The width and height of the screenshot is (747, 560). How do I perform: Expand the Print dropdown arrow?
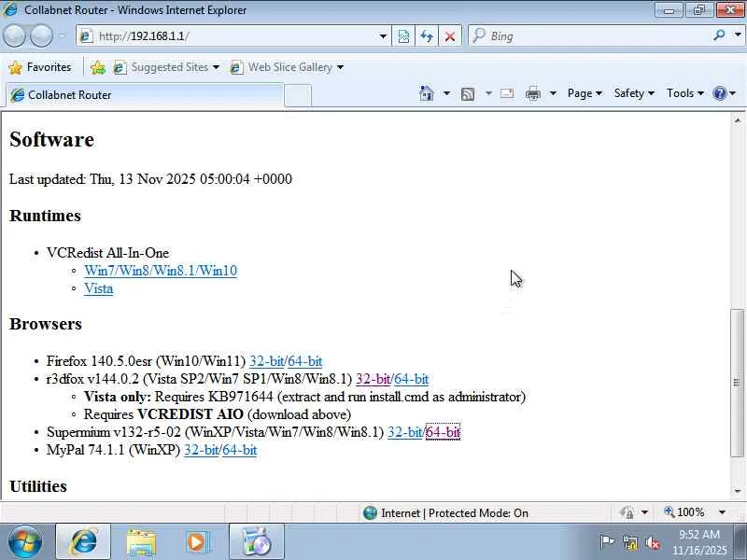[553, 93]
